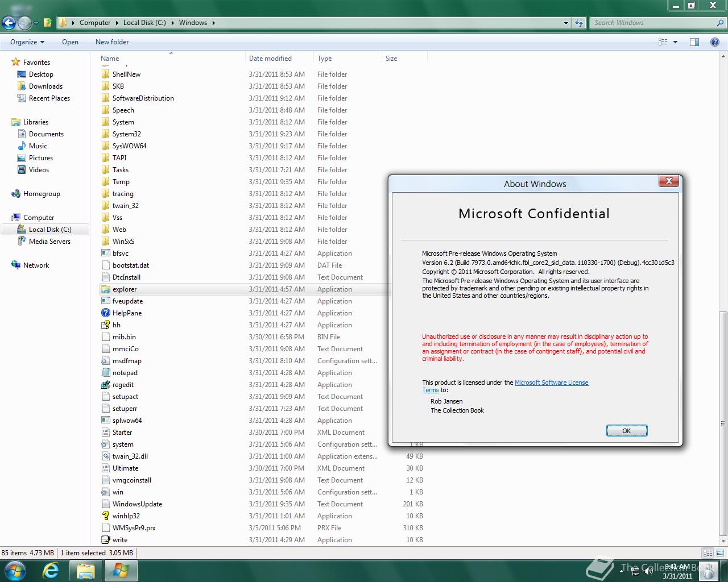This screenshot has height=582, width=728.
Task: Toggle the preview pane icon
Action: pos(694,42)
